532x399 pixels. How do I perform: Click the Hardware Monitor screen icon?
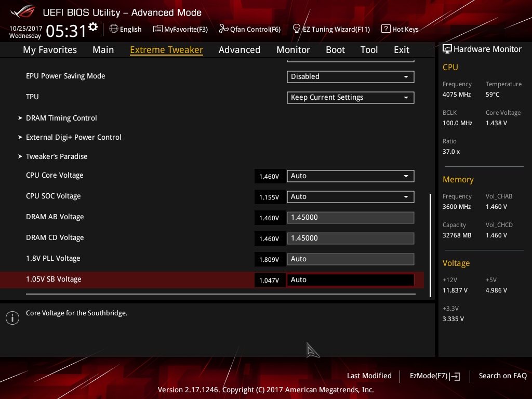point(447,49)
